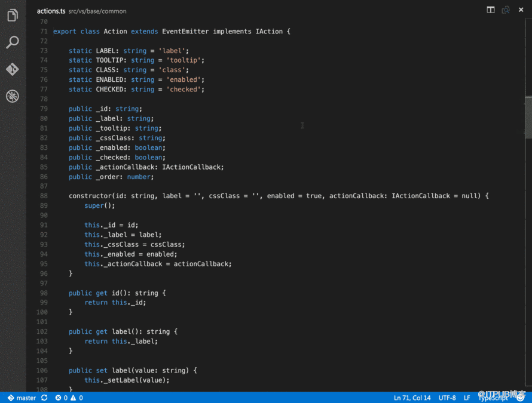Click the number type on line 86
The height and width of the screenshot is (403, 532).
coord(139,177)
